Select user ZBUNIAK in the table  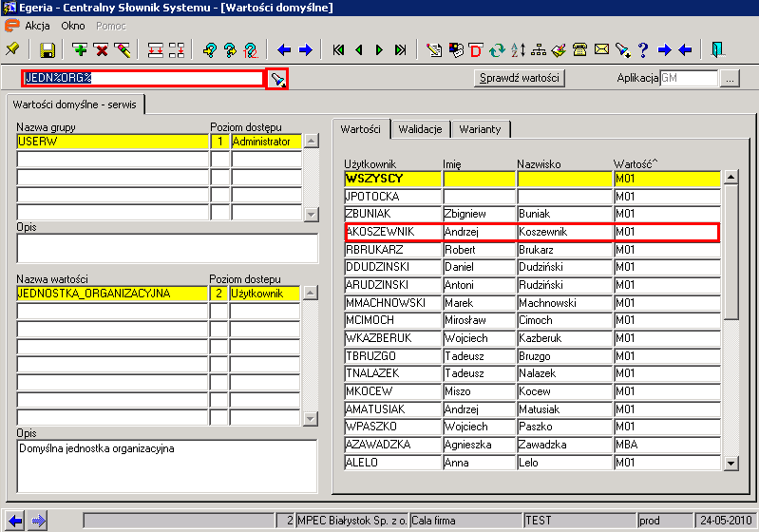[x=393, y=214]
